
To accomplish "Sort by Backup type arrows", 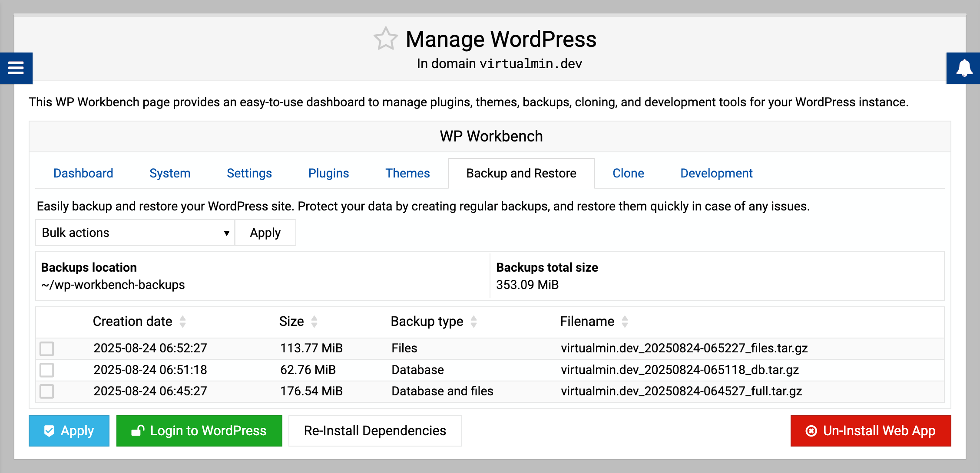I will point(473,322).
